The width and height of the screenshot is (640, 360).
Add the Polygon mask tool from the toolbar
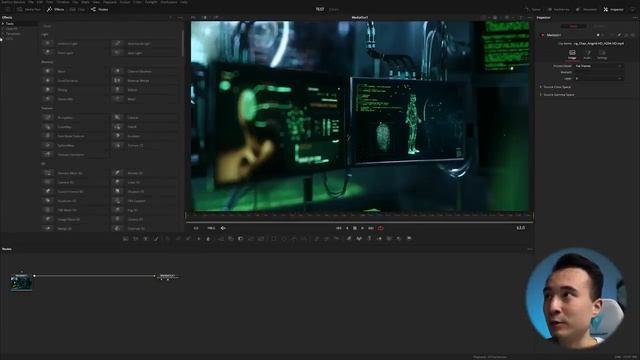[294, 238]
